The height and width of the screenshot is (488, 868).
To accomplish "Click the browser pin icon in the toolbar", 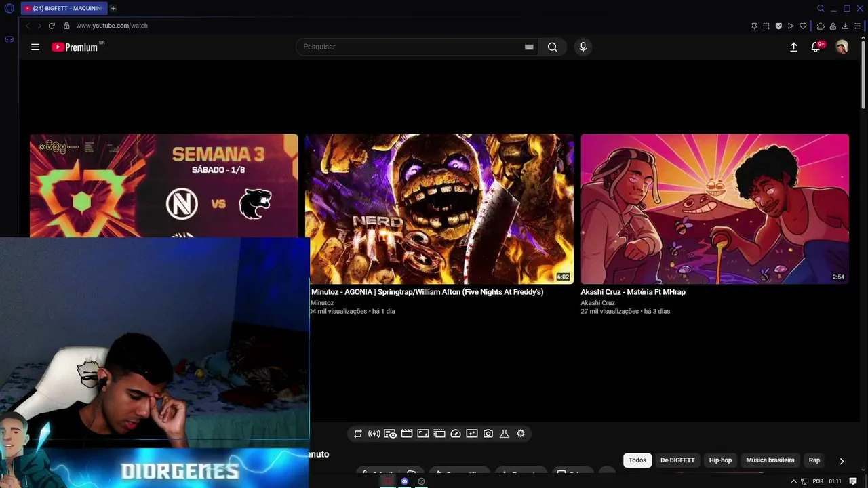I will (754, 26).
